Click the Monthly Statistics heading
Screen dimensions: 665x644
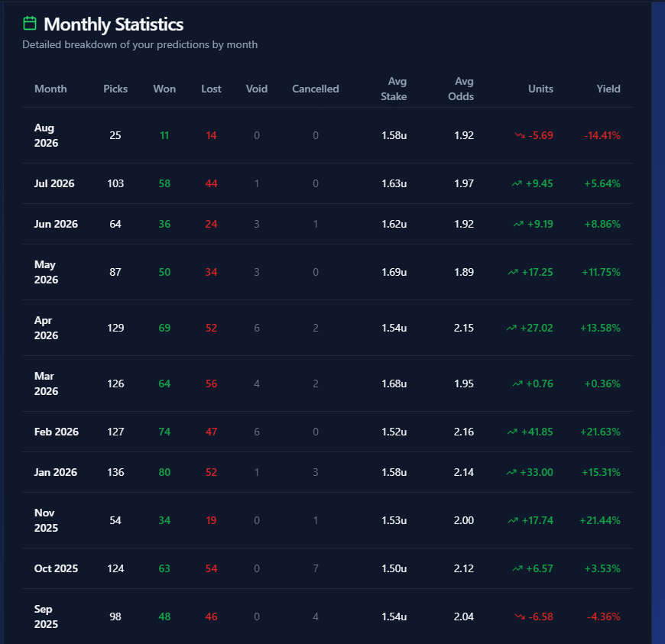(114, 24)
